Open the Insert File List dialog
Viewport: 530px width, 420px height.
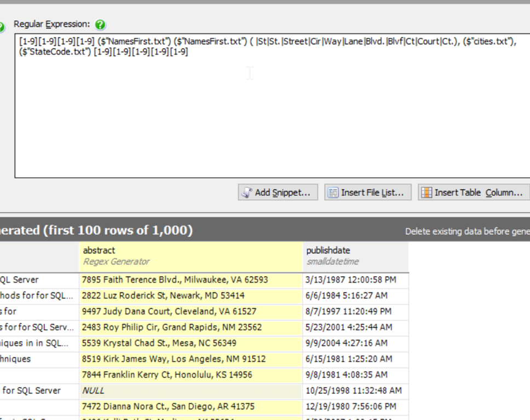(367, 192)
